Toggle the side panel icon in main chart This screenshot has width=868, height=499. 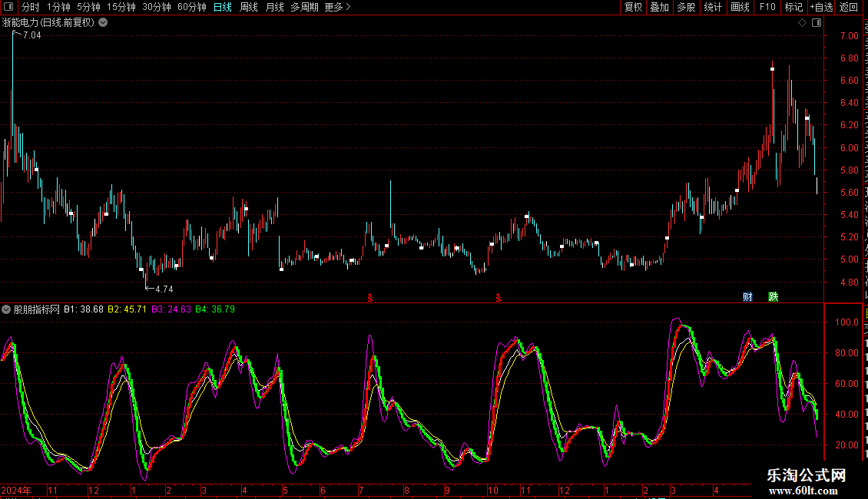pos(817,23)
